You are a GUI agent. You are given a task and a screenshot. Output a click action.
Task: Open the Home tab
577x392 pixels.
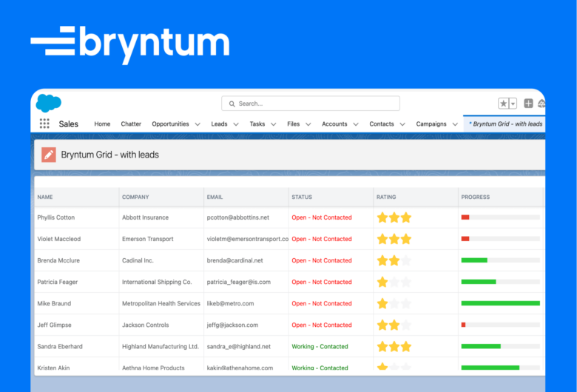tap(102, 124)
